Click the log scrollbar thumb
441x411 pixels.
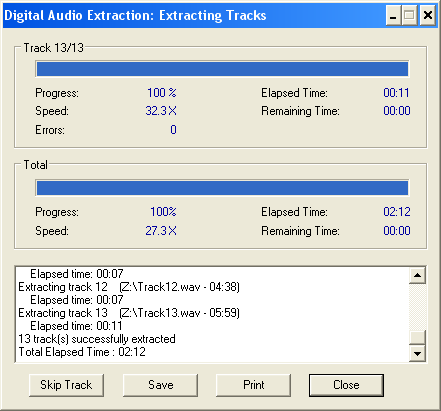tap(417, 338)
